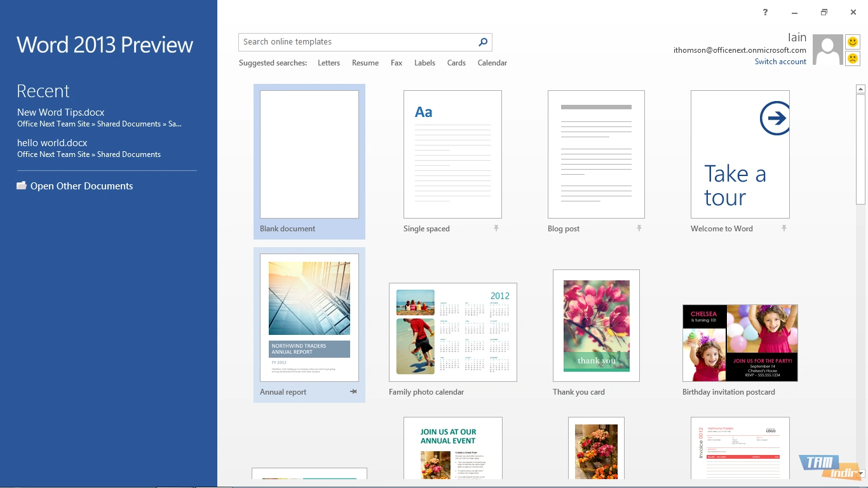Click the Take a tour arrow icon

pyautogui.click(x=775, y=118)
